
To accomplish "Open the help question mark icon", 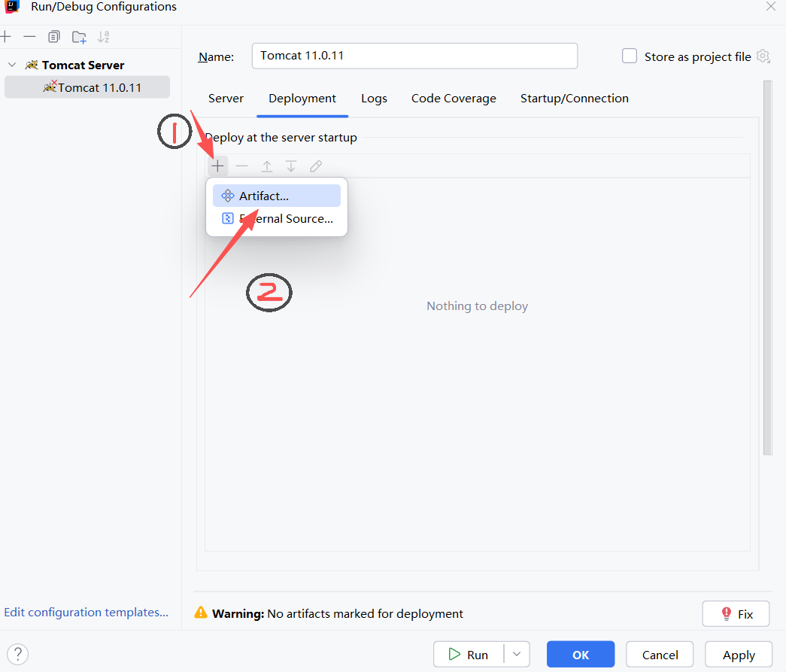I will click(17, 654).
